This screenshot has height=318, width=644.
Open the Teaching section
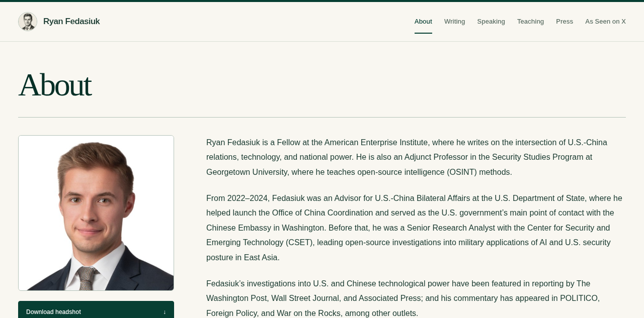tap(530, 22)
